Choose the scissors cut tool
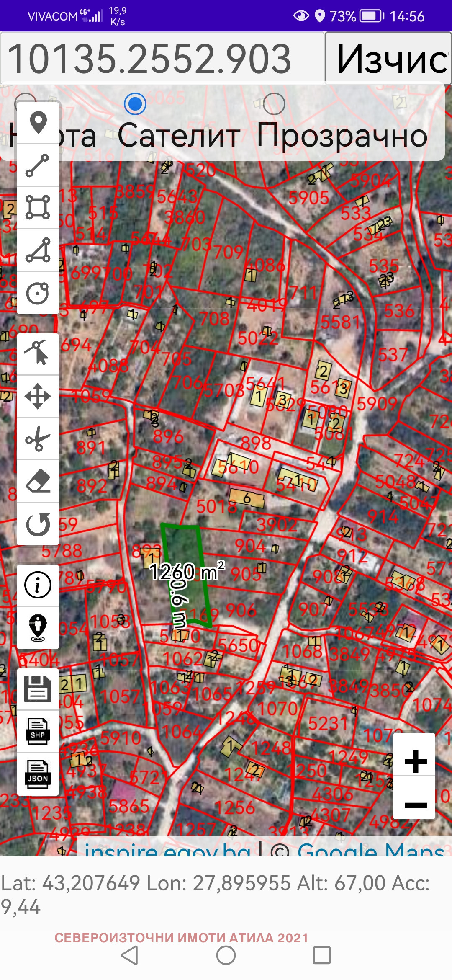 pos(38,439)
